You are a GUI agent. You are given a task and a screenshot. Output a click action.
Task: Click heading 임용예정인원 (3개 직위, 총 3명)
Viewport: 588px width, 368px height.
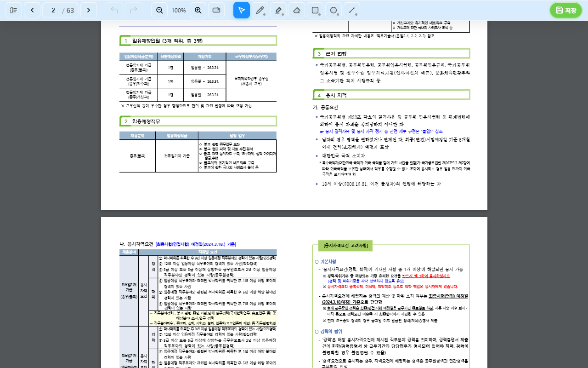click(167, 41)
